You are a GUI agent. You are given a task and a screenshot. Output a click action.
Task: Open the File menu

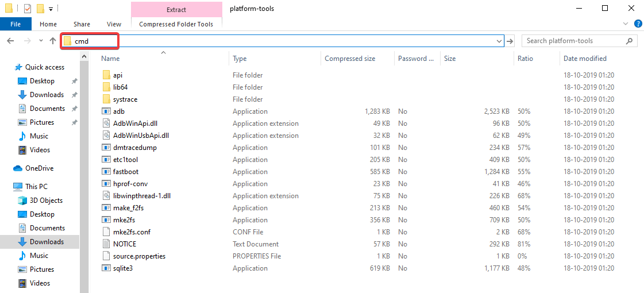point(16,24)
